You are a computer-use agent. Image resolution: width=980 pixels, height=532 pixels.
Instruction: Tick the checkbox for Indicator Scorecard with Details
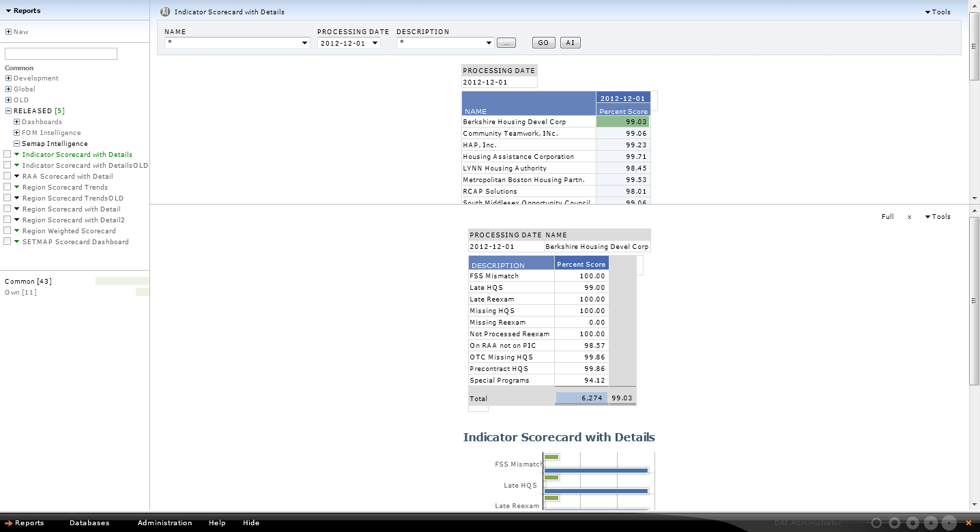(7, 154)
